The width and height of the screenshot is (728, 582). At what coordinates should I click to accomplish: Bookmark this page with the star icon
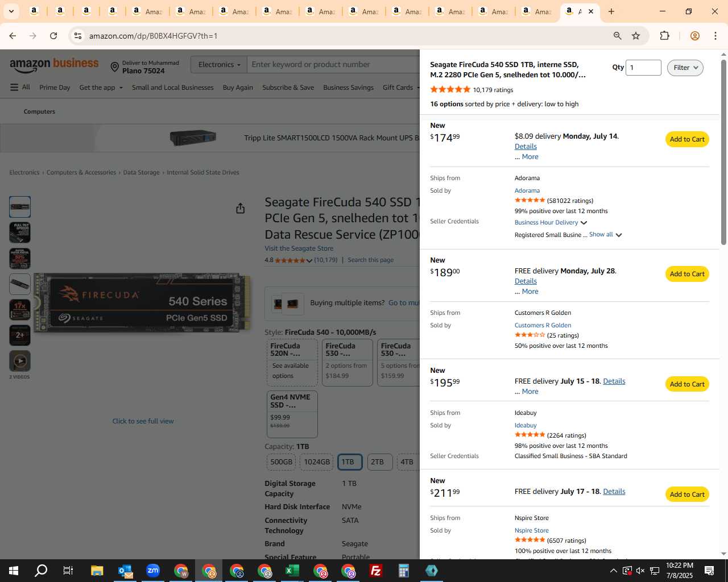pyautogui.click(x=636, y=36)
